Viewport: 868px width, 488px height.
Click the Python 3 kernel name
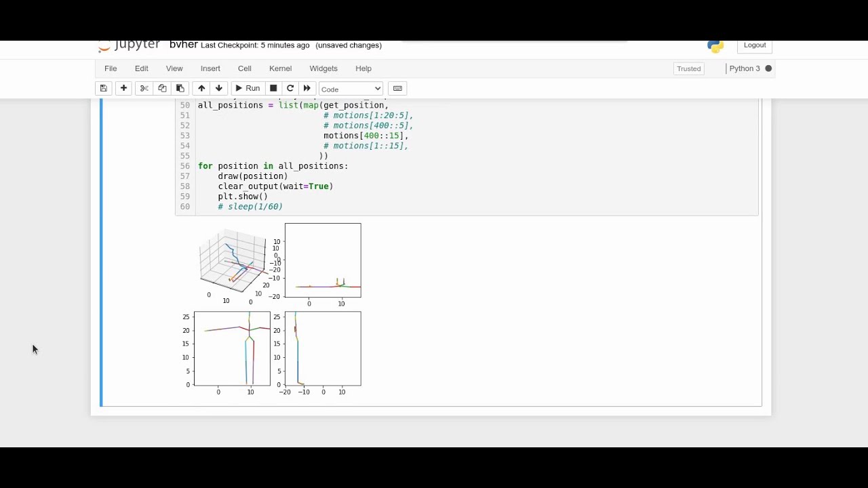(x=745, y=68)
